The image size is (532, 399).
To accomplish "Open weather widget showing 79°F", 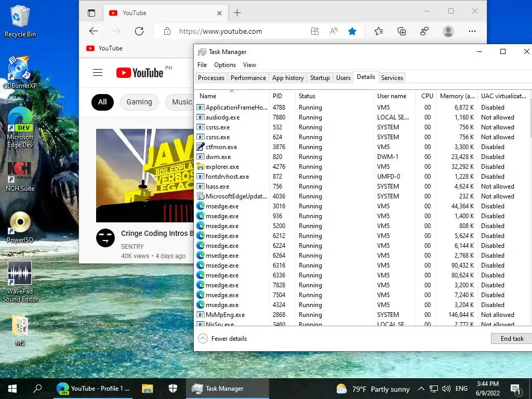I will coord(373,389).
